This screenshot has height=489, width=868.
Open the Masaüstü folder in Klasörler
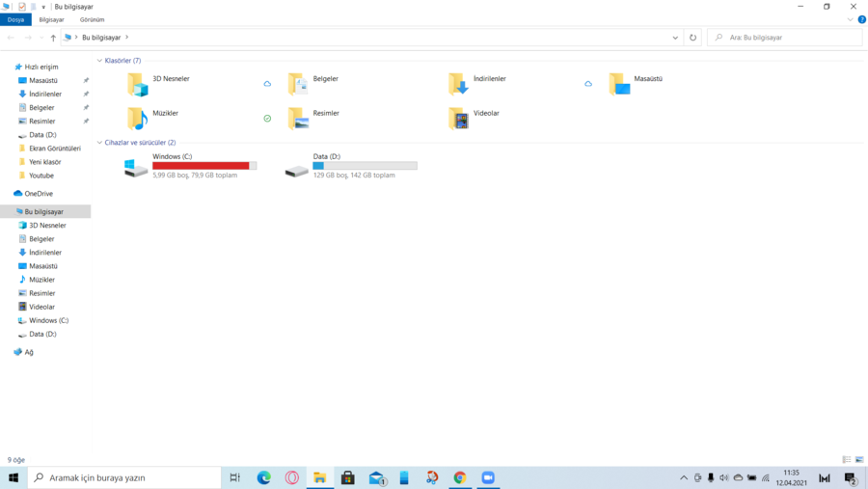tap(619, 85)
